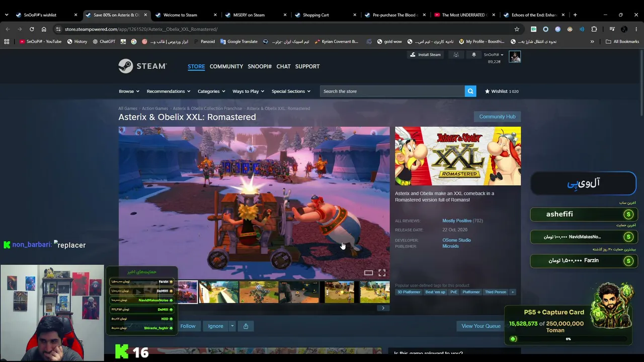Click the Ignore button
The image size is (644, 362).
point(215,326)
